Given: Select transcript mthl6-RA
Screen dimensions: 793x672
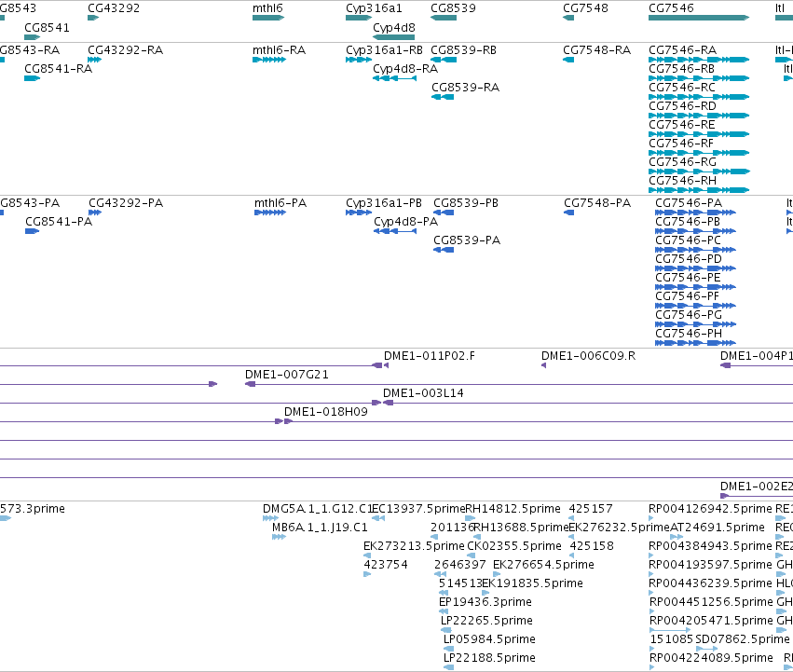Looking at the screenshot, I should pos(279,50).
